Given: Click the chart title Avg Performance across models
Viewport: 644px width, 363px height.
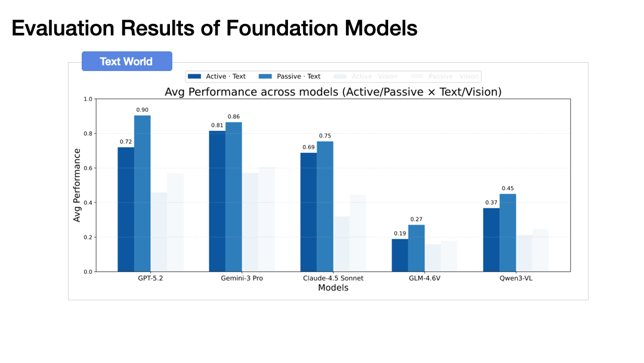Looking at the screenshot, I should coord(333,92).
